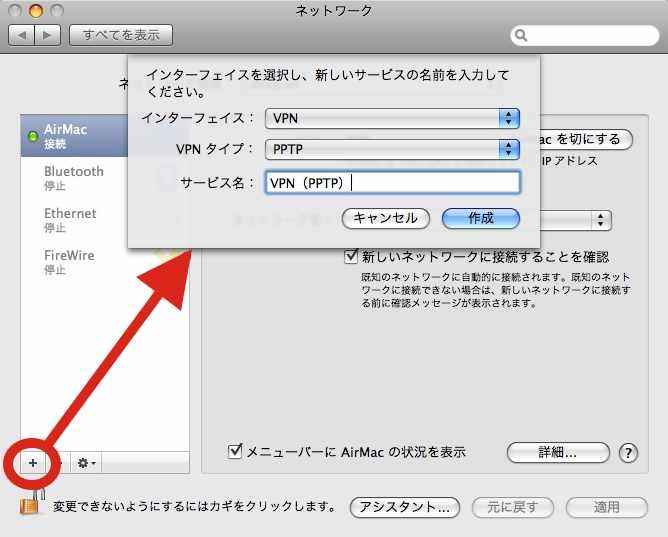Click the 詳細... button

click(x=558, y=452)
